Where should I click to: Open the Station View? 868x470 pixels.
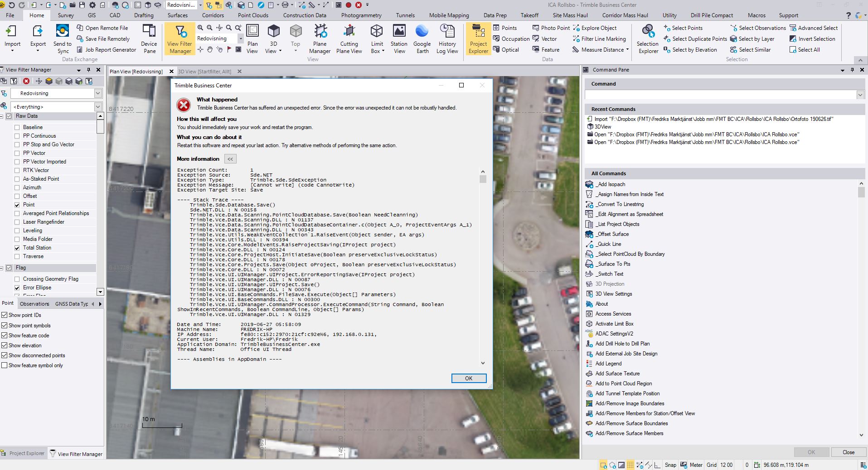[398, 38]
